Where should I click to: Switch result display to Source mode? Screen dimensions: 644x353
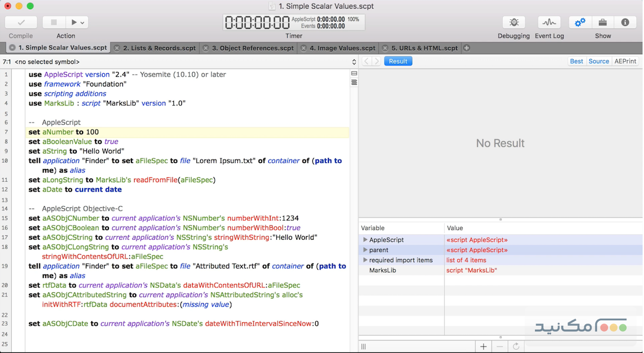pyautogui.click(x=598, y=61)
